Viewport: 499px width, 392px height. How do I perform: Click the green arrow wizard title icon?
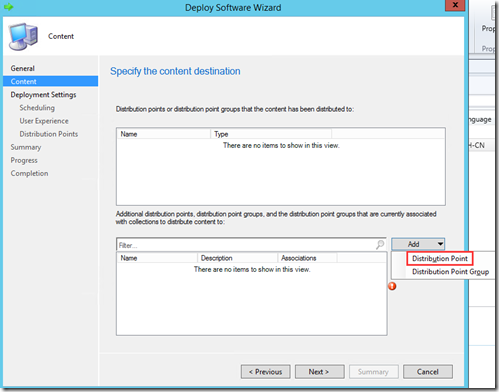(8, 7)
